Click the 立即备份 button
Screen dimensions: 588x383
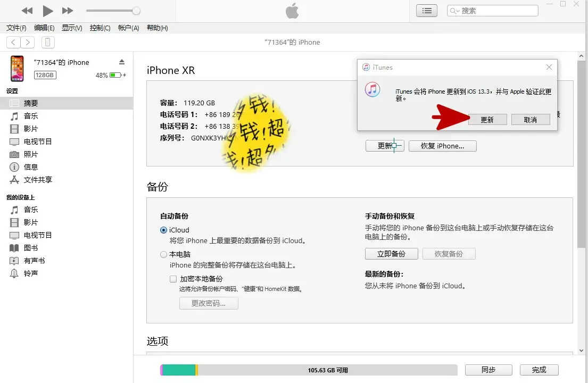(x=392, y=254)
